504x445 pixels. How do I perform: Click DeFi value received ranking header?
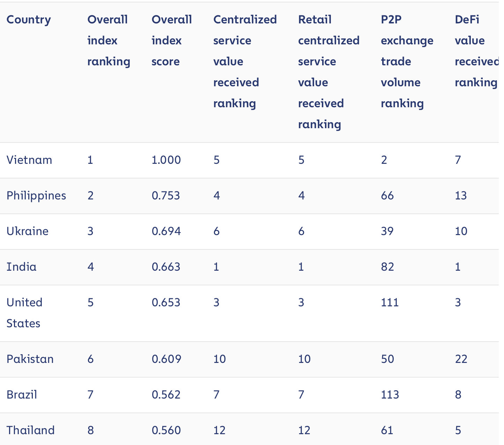[476, 51]
